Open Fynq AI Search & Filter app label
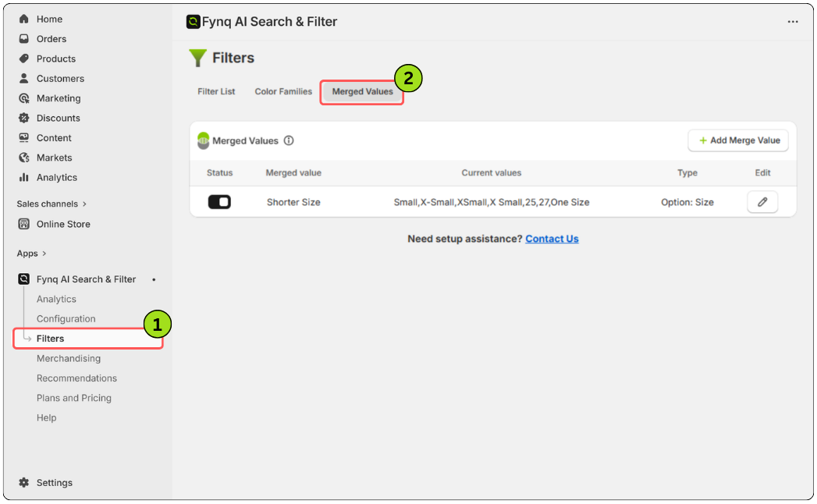This screenshot has width=817, height=504. point(87,279)
